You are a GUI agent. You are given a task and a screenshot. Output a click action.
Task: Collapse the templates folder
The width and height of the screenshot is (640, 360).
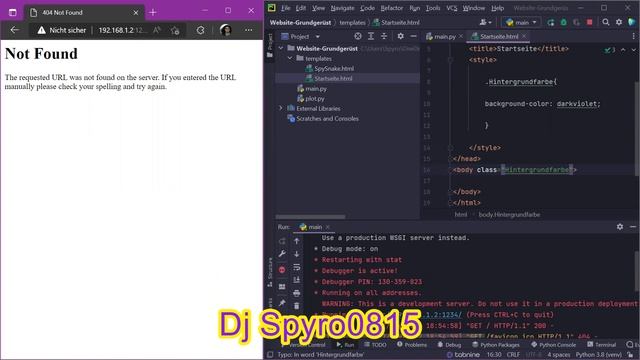290,58
